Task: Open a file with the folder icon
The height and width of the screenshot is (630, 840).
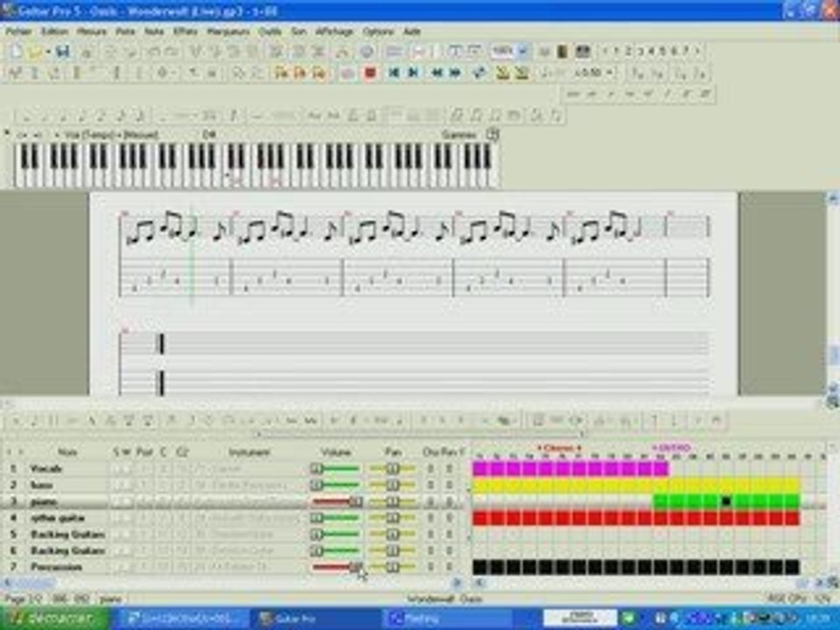Action: click(x=35, y=52)
